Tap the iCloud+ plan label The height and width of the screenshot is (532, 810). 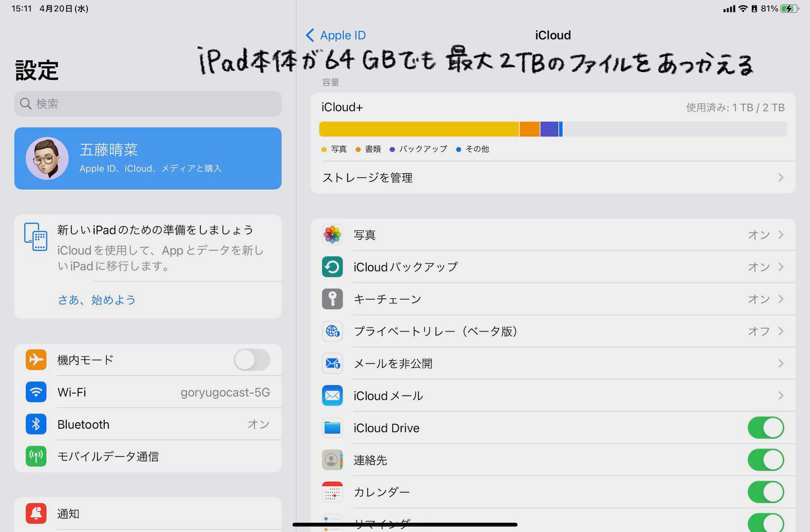pyautogui.click(x=342, y=107)
